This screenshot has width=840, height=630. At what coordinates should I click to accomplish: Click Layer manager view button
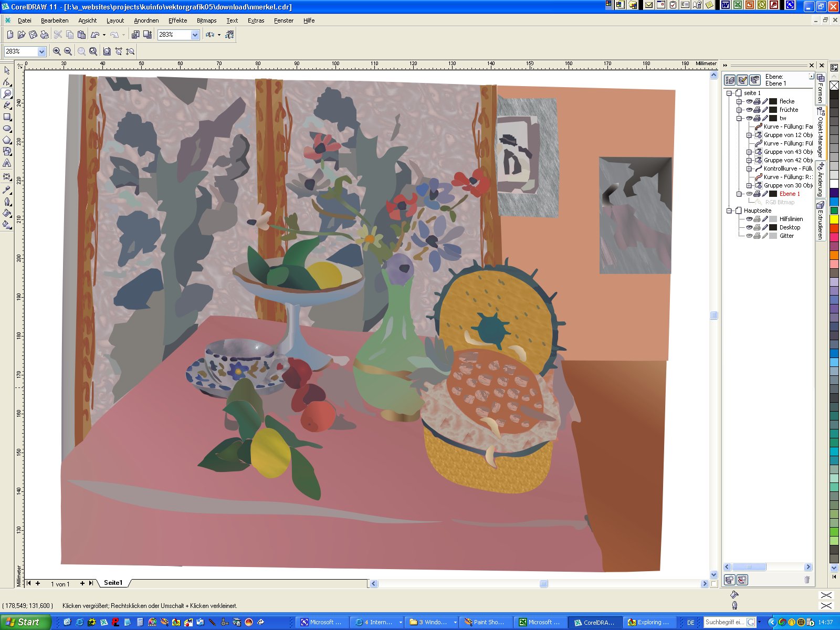click(755, 80)
